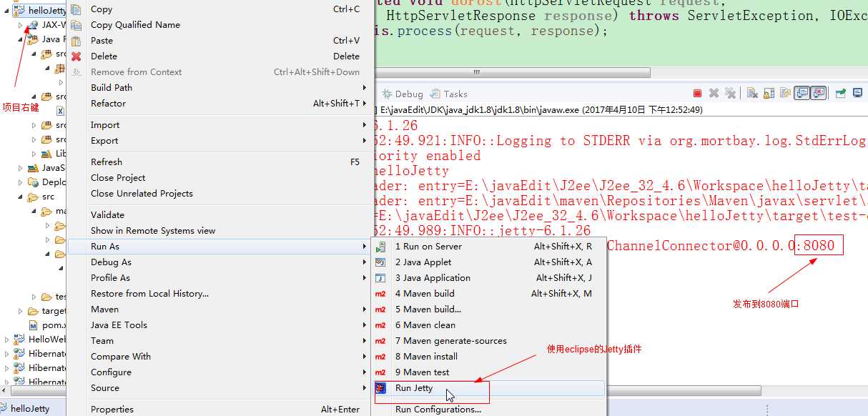The image size is (868, 416).
Task: Click the m2 icon beside Maven install
Action: (x=381, y=357)
